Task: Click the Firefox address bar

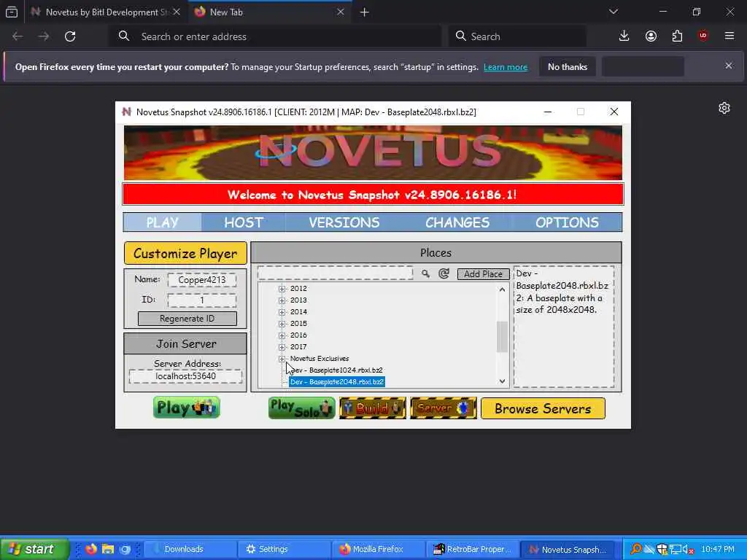Action: tap(276, 36)
